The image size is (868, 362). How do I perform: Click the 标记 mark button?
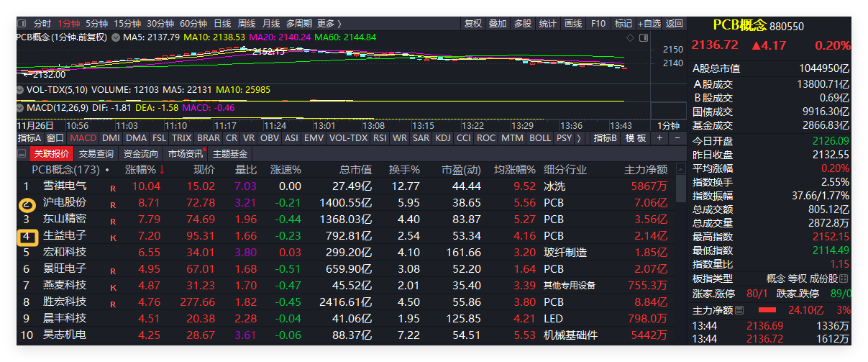[x=623, y=24]
